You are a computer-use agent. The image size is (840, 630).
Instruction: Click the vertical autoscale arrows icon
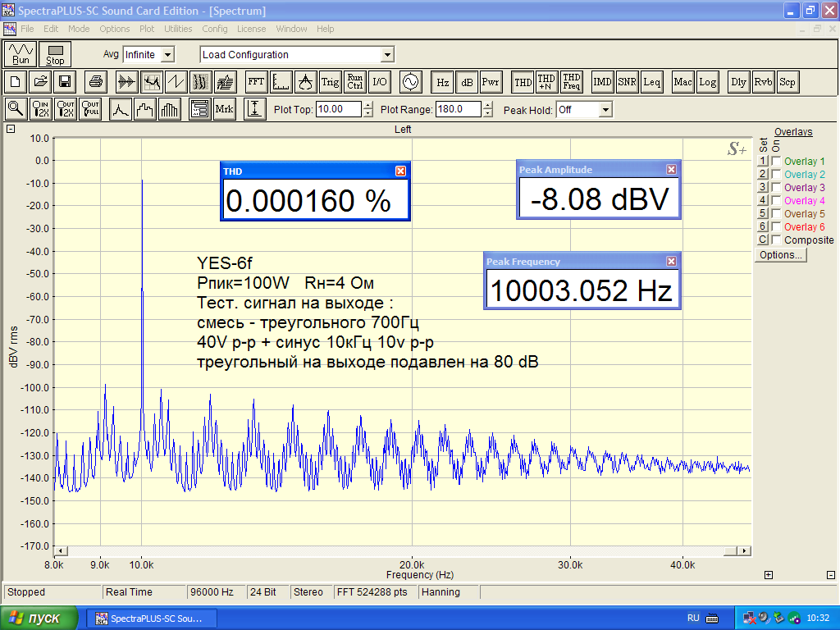pos(255,109)
